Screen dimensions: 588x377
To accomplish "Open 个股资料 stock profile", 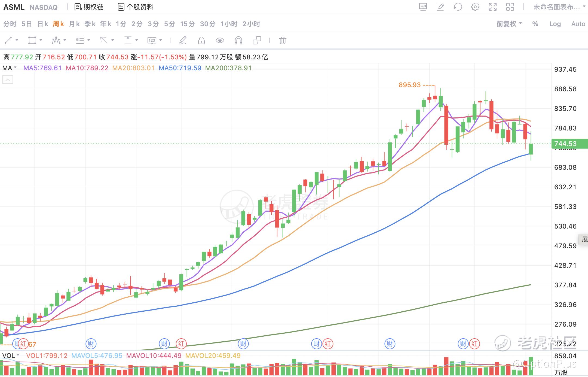I will 136,7.
